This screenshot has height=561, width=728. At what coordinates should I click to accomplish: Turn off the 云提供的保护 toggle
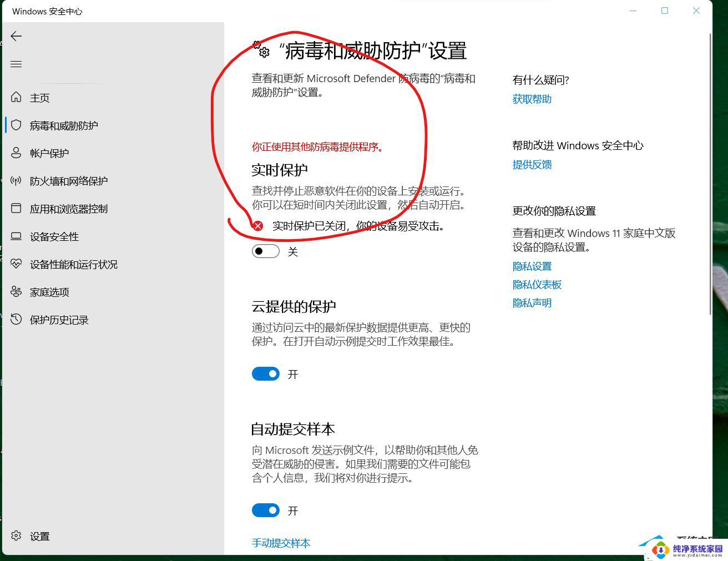coord(266,374)
